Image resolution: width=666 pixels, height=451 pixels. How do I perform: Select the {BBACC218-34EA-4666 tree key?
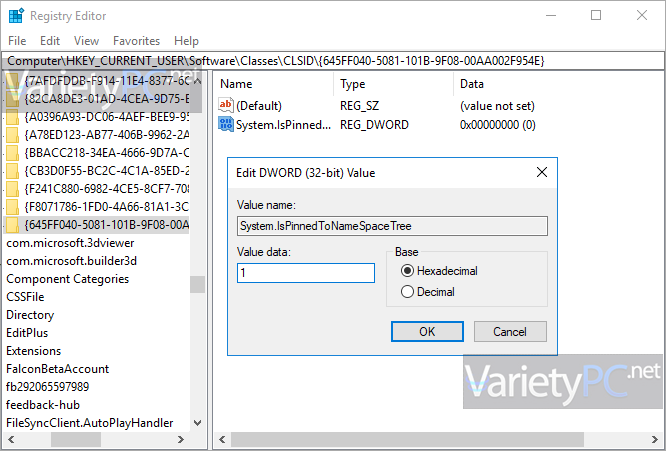107,153
